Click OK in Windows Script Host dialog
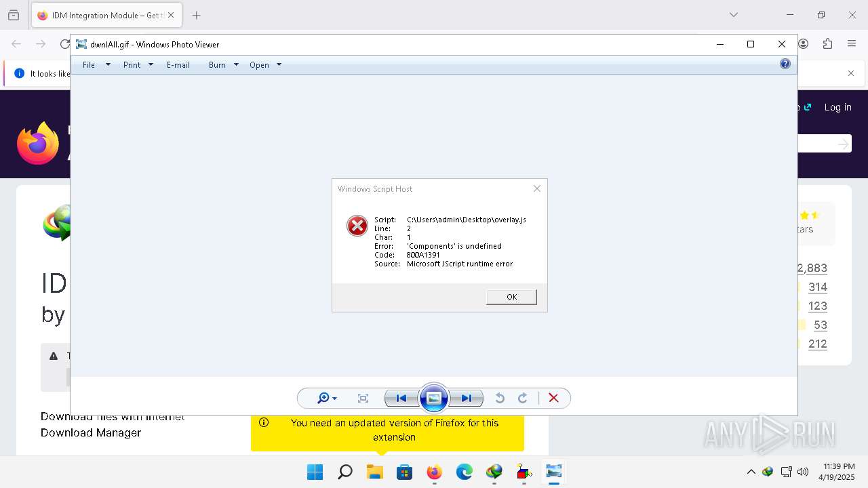 (511, 297)
